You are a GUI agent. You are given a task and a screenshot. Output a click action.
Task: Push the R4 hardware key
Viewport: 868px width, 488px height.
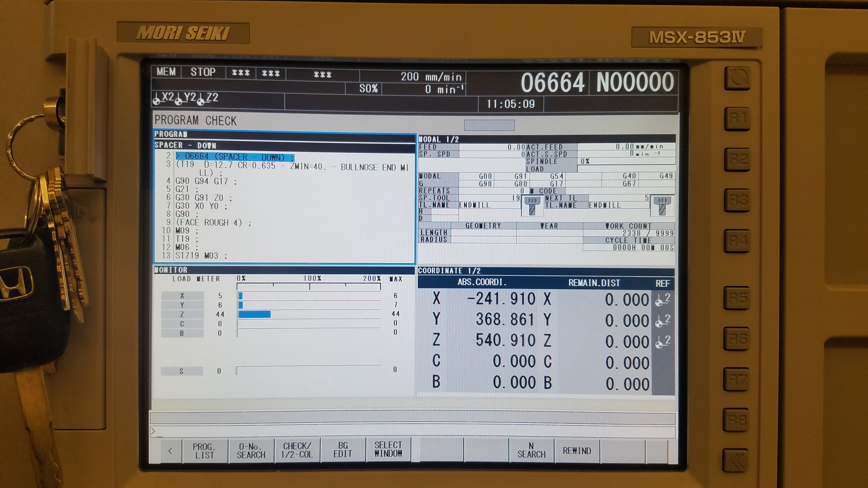(737, 241)
